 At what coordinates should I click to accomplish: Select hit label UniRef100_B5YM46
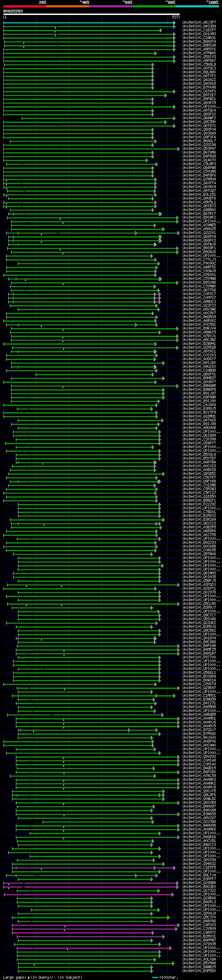point(199,963)
